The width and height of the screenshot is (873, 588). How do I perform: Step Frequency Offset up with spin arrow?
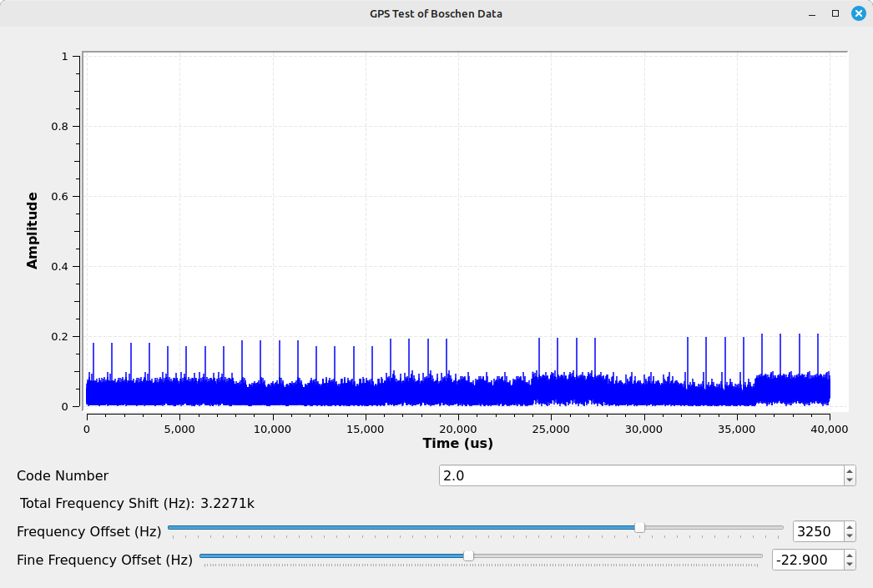[850, 526]
